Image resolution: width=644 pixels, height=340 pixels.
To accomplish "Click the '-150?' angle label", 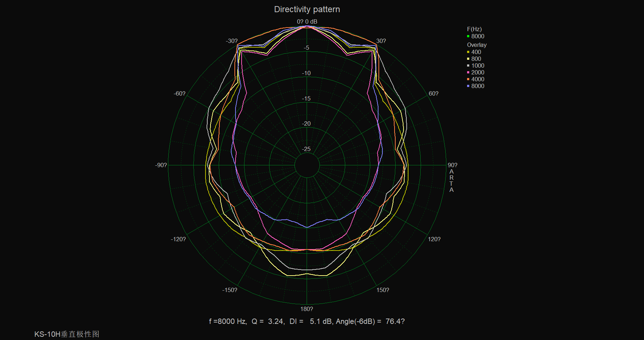I will [x=229, y=290].
